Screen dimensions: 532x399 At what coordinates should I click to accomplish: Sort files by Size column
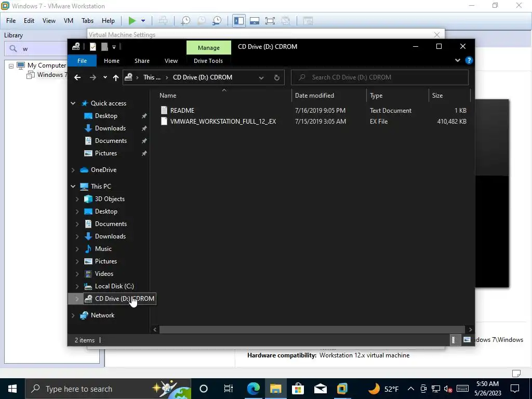point(449,96)
